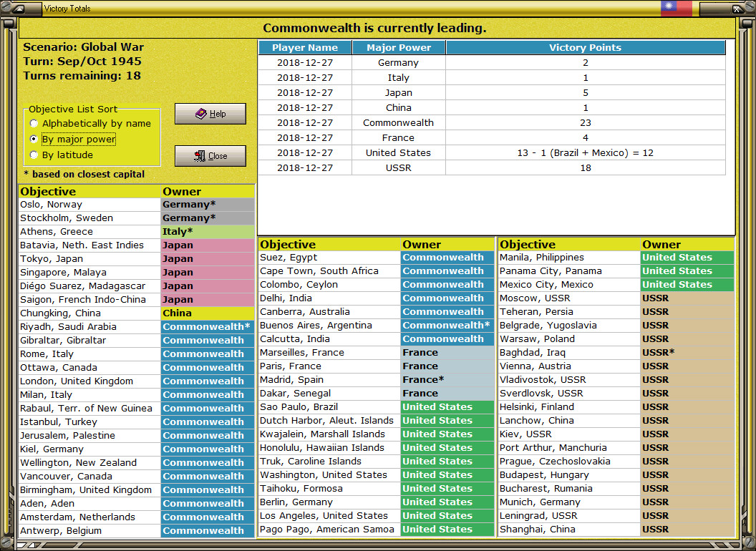
Task: Click Manila, Philippines objective
Action: (x=569, y=258)
